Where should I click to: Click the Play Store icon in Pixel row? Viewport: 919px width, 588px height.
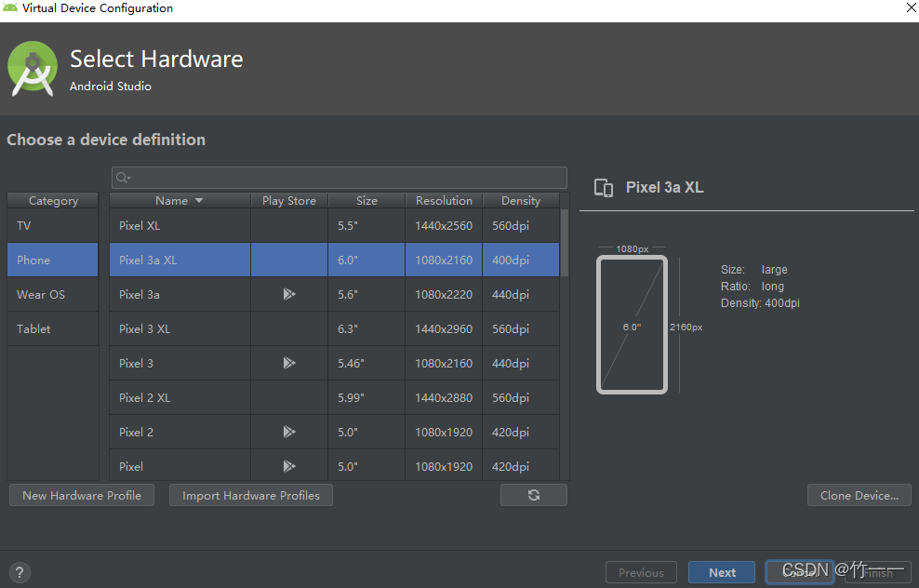(x=289, y=466)
